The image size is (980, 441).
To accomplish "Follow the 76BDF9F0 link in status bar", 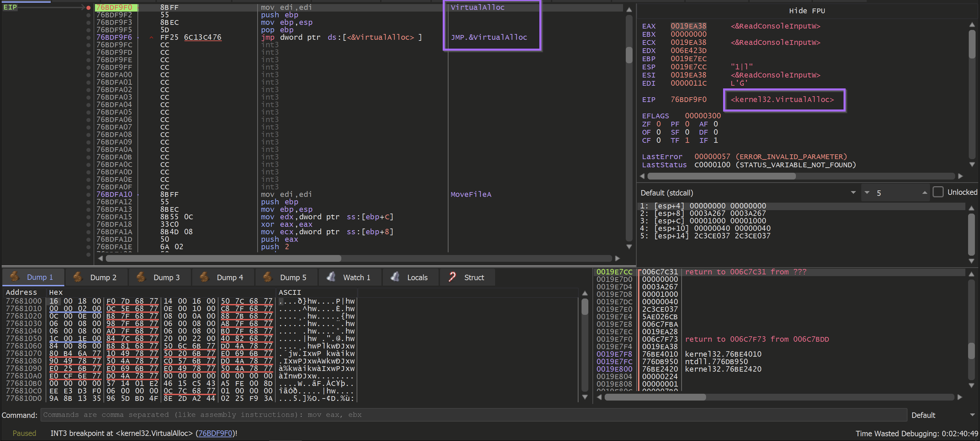I will click(x=215, y=434).
